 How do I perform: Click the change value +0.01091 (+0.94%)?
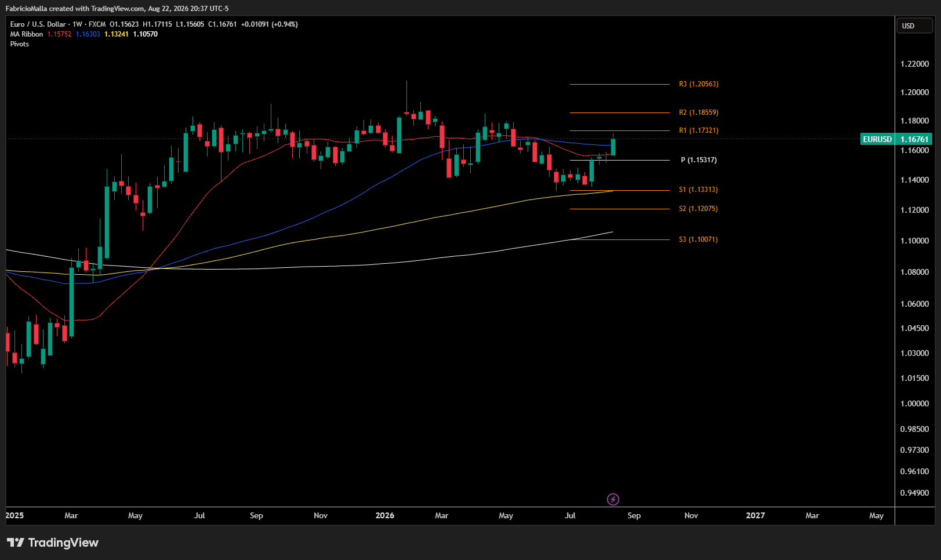click(x=270, y=24)
